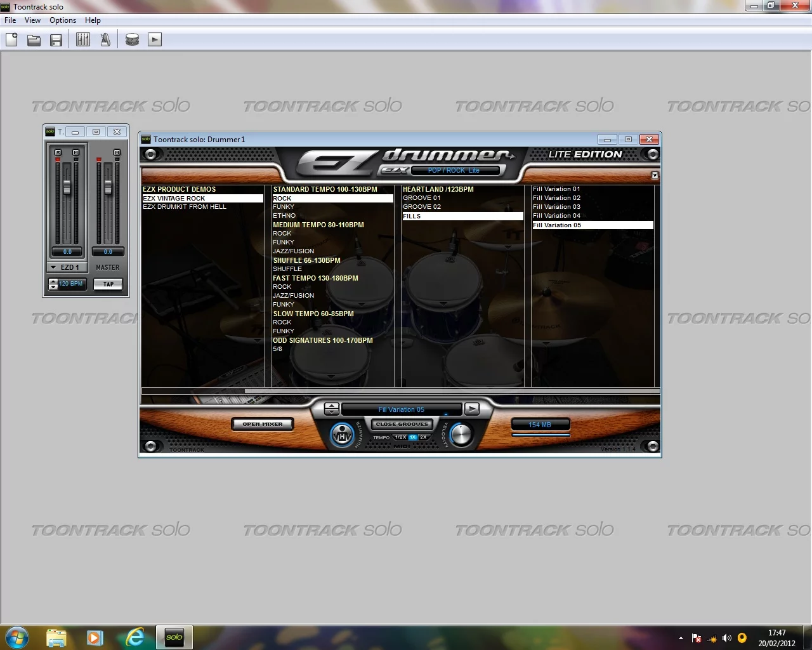Click the OPEN MIXER button

(x=262, y=424)
